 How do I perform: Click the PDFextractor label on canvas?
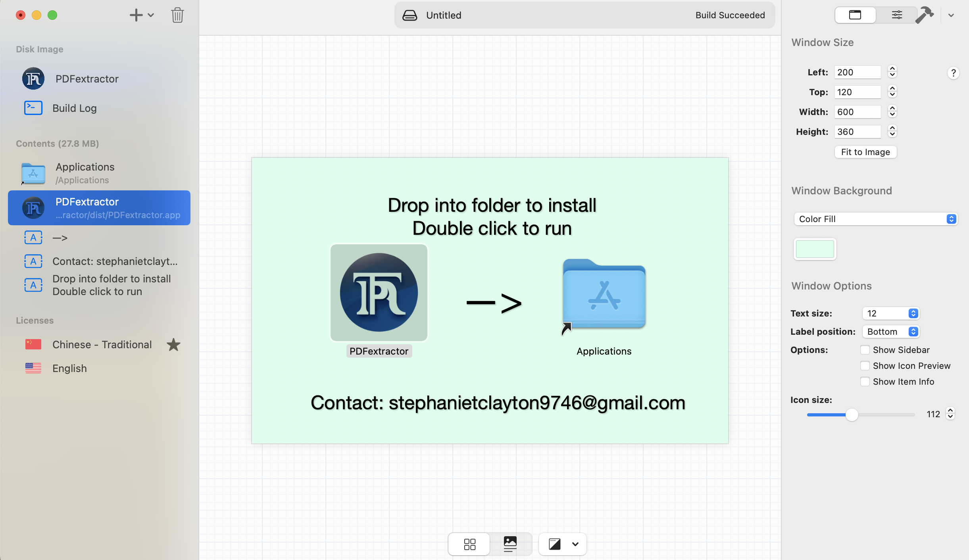point(379,351)
